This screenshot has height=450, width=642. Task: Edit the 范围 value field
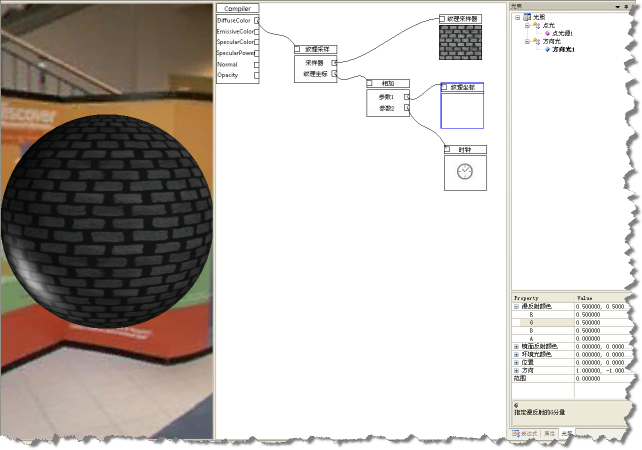pos(602,378)
